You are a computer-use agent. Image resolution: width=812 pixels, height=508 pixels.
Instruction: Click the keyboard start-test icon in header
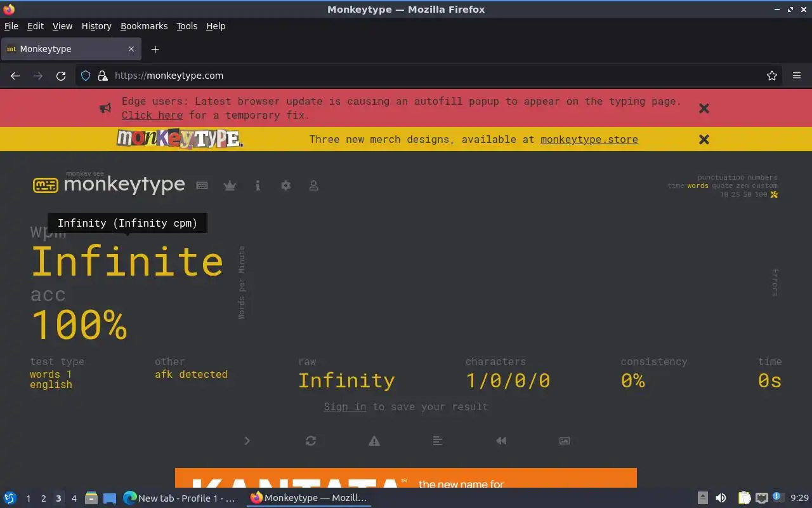(x=202, y=185)
